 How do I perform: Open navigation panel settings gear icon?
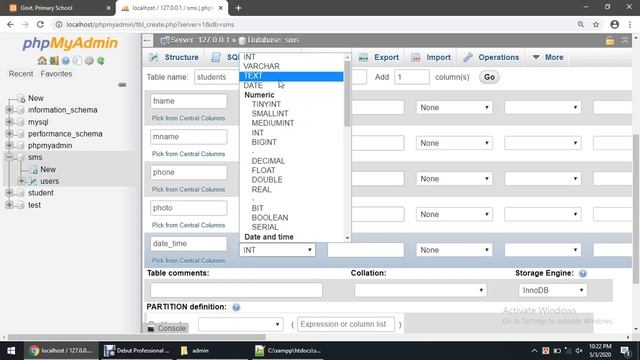(89, 60)
